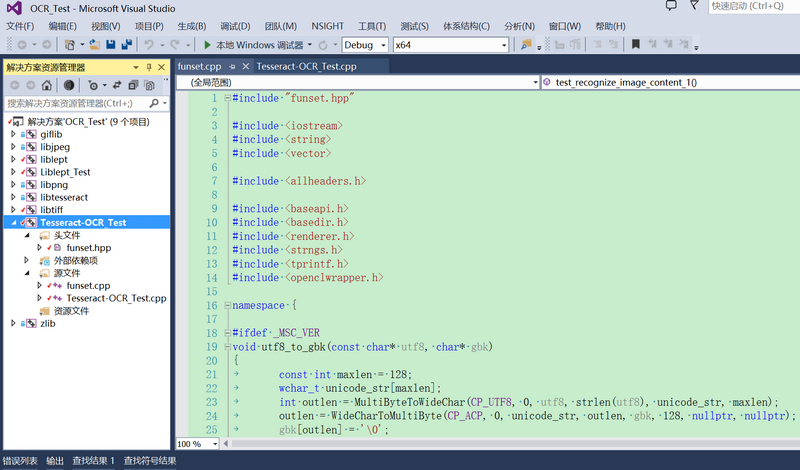800x470 pixels.
Task: Toggle a bookmark with the bookmark icon
Action: click(636, 45)
